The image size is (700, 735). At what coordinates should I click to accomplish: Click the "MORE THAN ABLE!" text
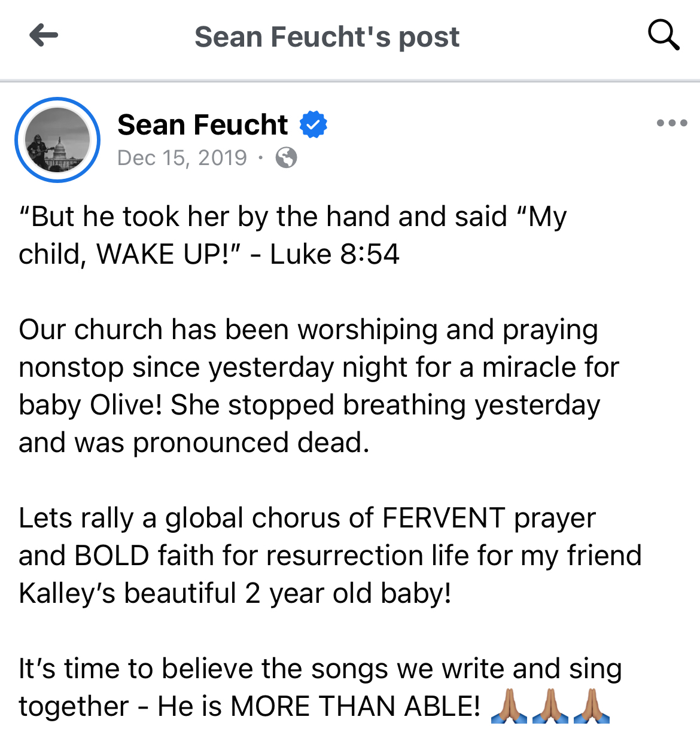[355, 706]
